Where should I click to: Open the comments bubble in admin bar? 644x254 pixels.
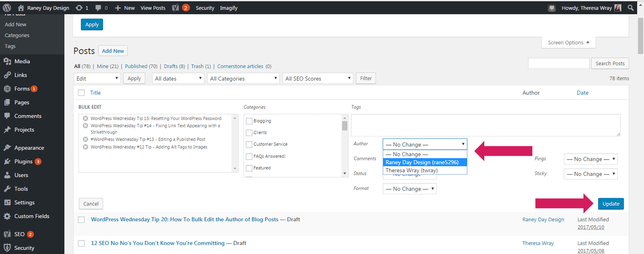(98, 8)
